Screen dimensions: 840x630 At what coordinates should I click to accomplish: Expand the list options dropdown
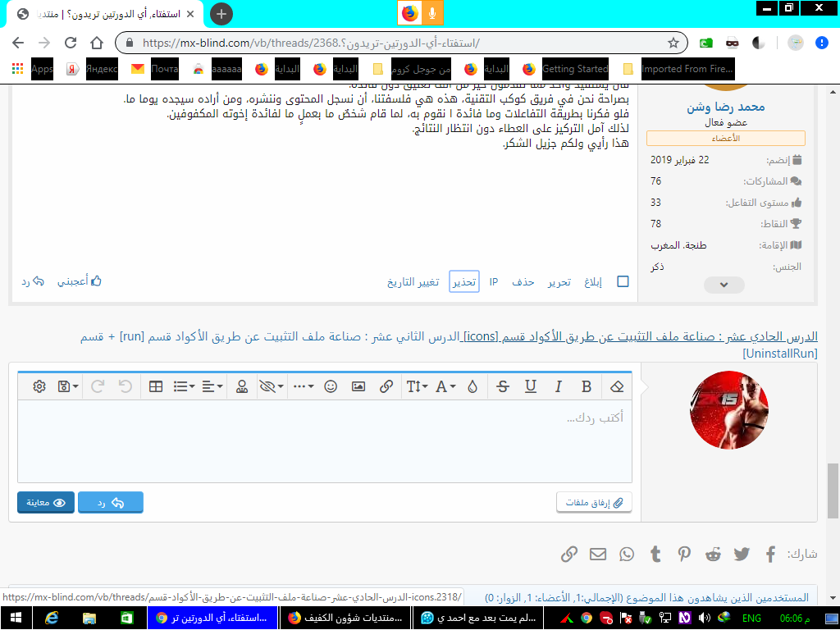point(184,386)
